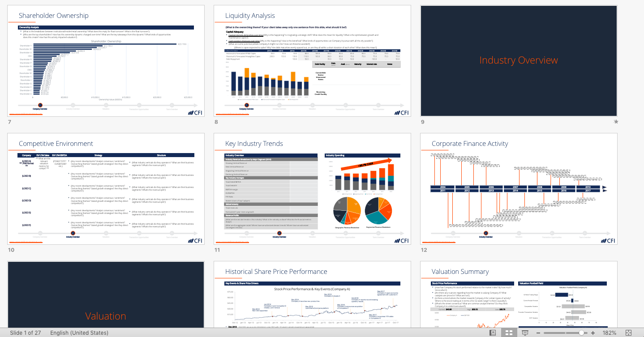Select the Valuation Summary slide thumbnail

(x=519, y=295)
